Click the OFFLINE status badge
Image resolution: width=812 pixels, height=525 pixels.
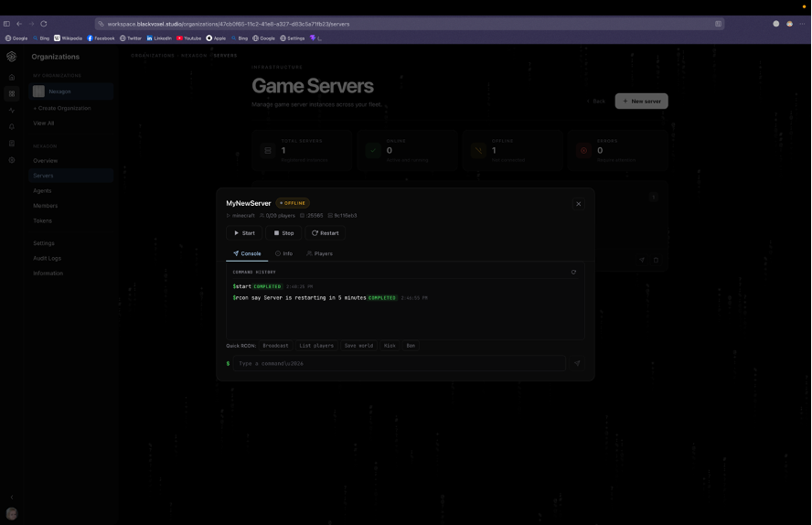pyautogui.click(x=293, y=203)
